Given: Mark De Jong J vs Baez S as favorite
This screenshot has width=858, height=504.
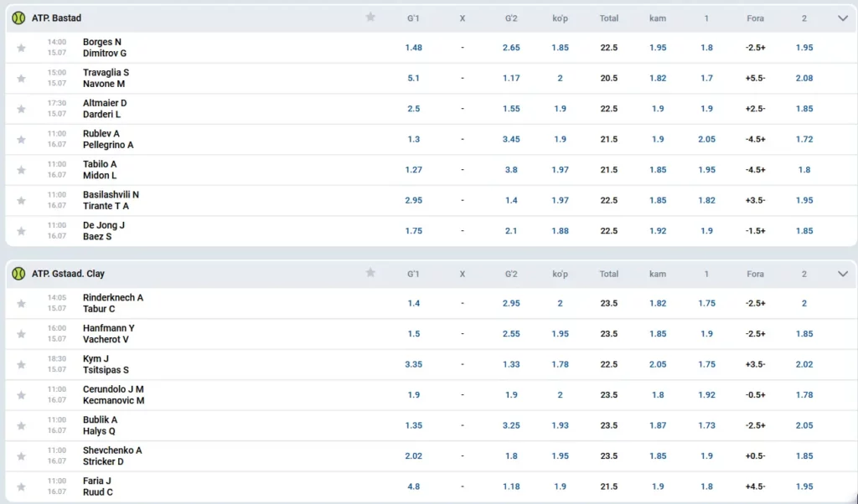Looking at the screenshot, I should tap(21, 231).
